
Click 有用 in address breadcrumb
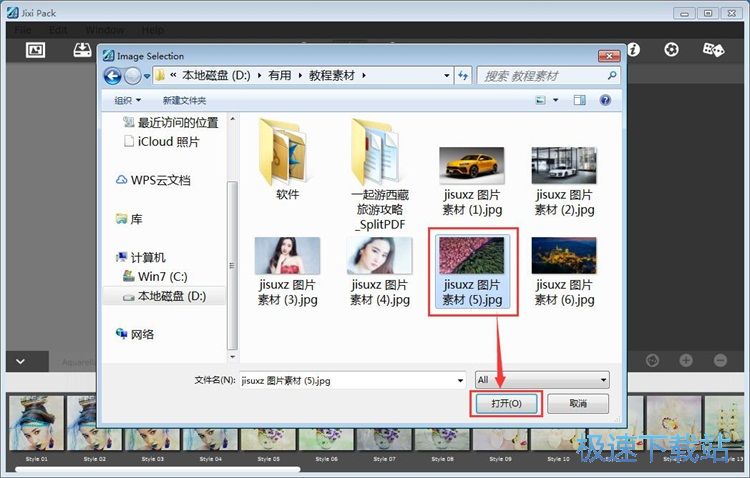[x=279, y=75]
